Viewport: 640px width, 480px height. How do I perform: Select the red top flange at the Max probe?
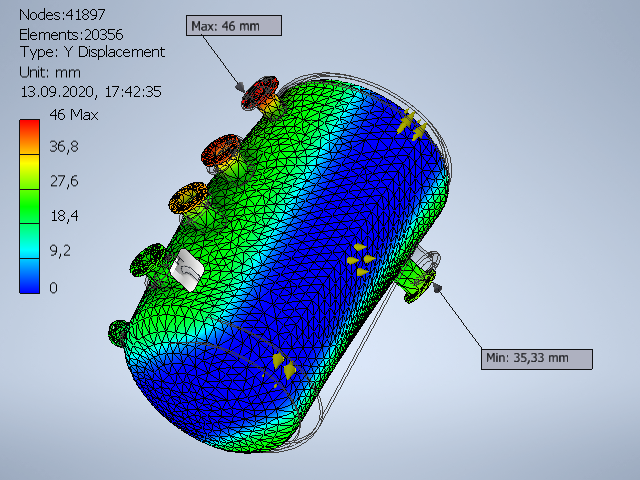pos(260,92)
